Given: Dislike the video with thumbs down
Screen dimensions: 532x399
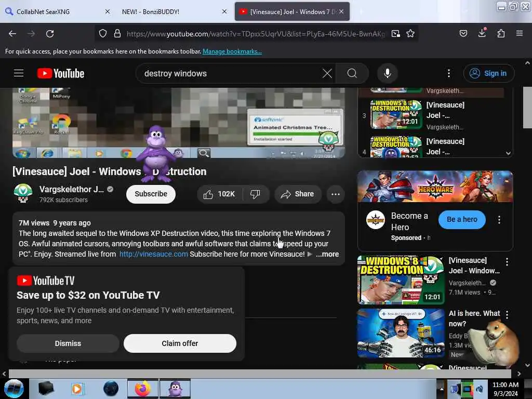Looking at the screenshot, I should [x=255, y=194].
